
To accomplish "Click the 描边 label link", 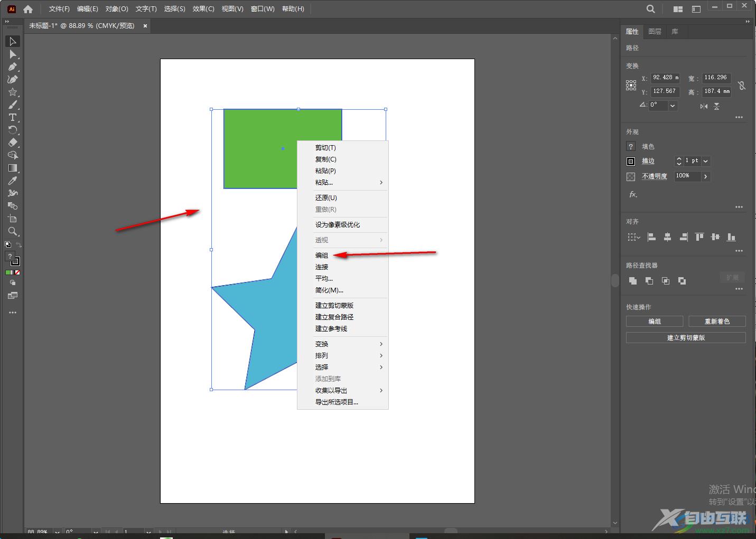I will (648, 161).
